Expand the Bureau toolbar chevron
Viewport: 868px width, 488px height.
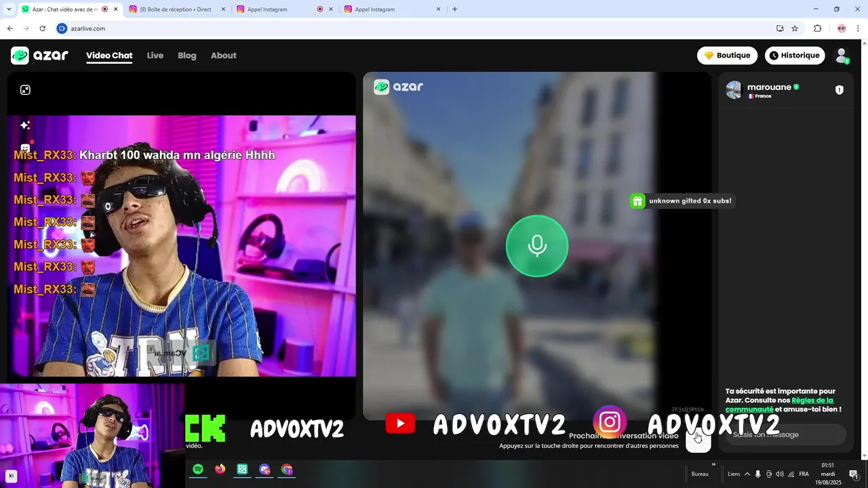713,465
